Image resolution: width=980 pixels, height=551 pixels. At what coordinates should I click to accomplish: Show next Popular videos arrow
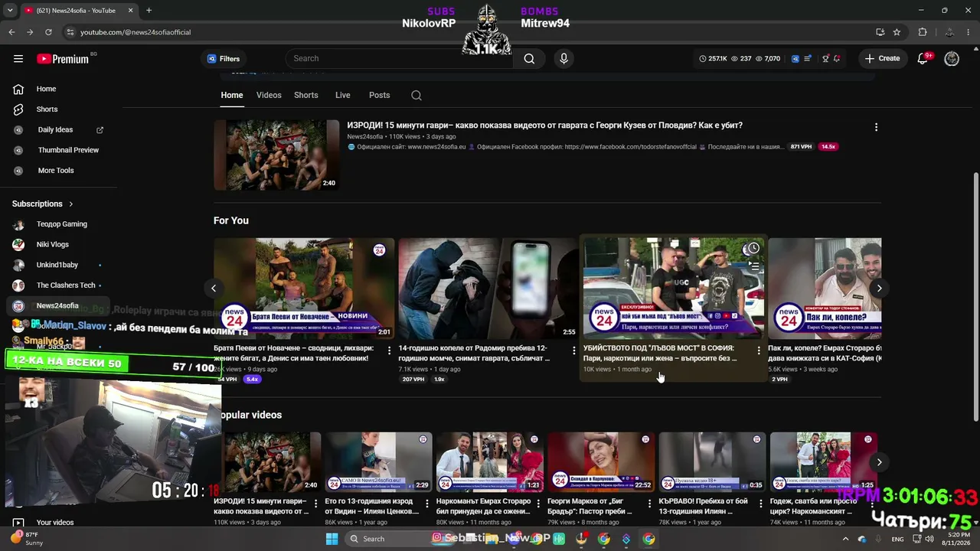point(879,462)
